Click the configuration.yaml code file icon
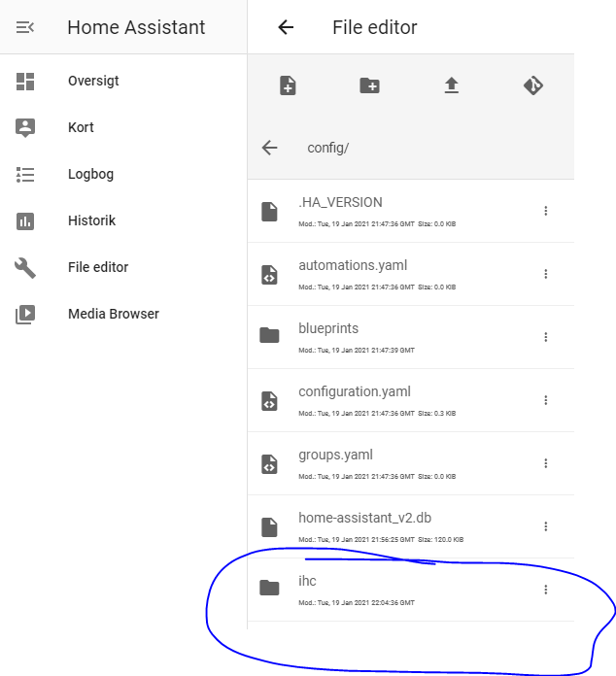 [x=269, y=401]
